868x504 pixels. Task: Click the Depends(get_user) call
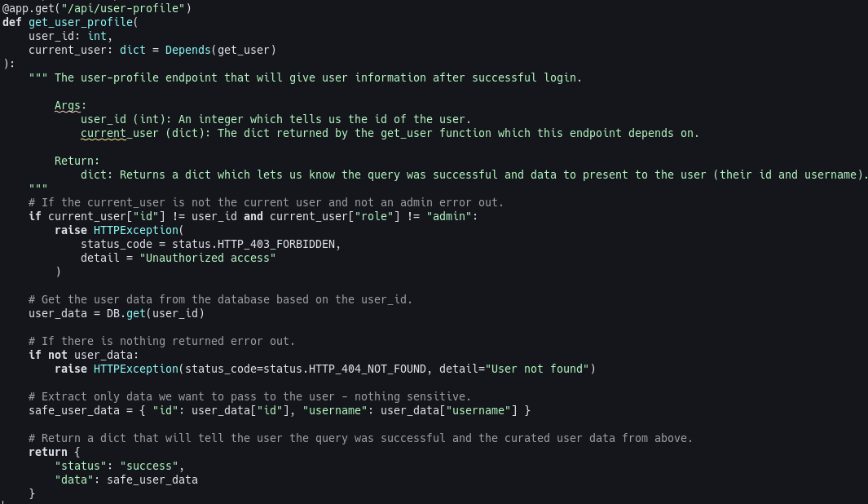click(x=220, y=50)
